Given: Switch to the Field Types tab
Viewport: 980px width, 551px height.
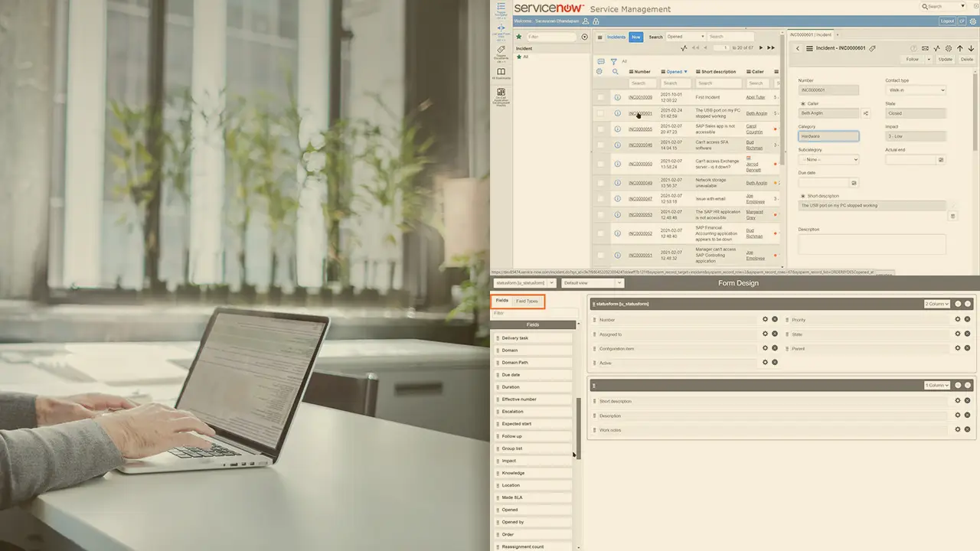Looking at the screenshot, I should [x=527, y=301].
